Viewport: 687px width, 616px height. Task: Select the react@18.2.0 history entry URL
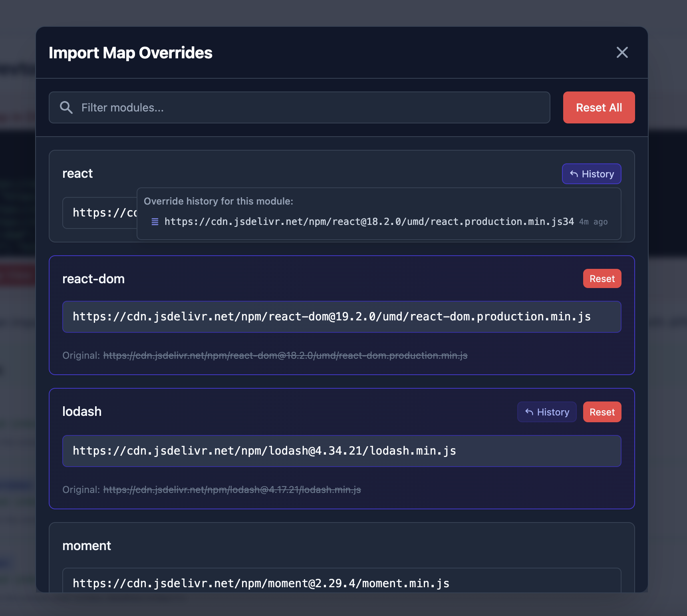[369, 222]
